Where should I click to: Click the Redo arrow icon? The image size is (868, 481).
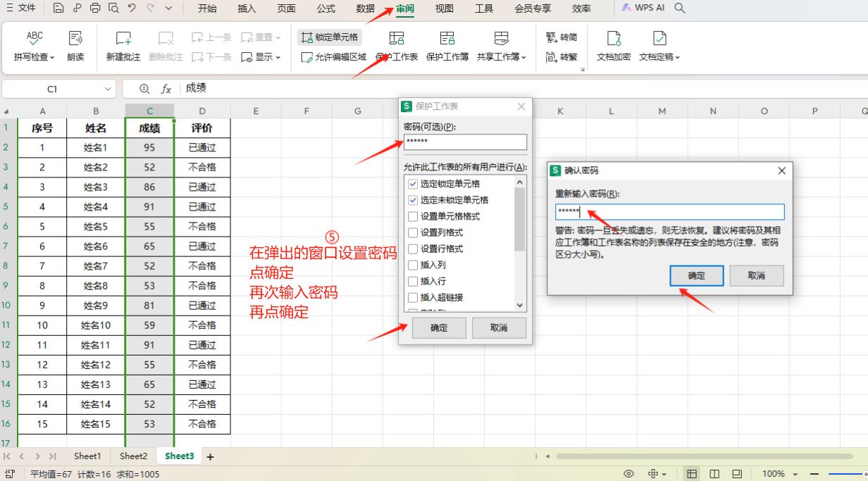[x=150, y=8]
